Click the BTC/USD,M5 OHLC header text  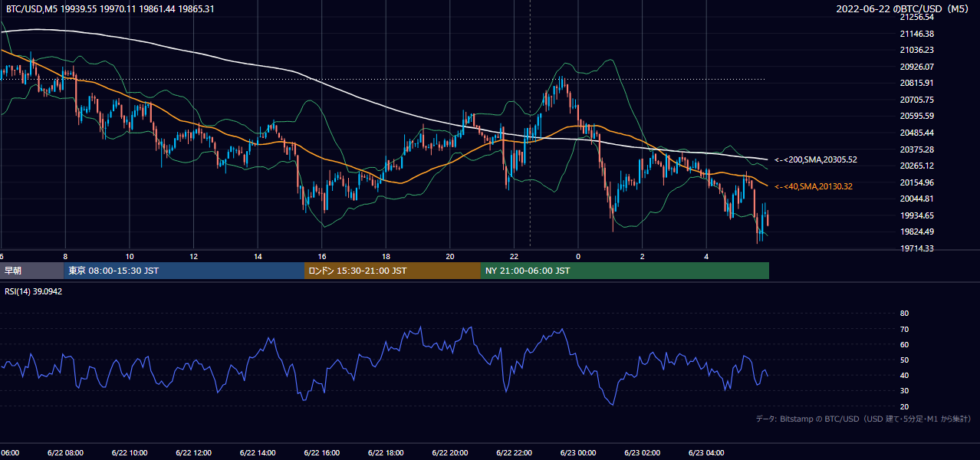tap(110, 8)
